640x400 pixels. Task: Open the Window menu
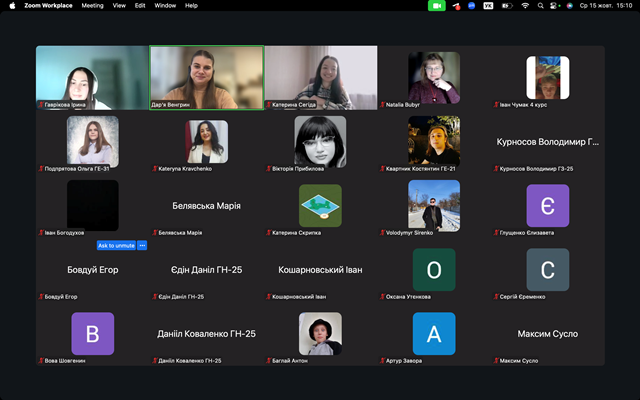(165, 5)
